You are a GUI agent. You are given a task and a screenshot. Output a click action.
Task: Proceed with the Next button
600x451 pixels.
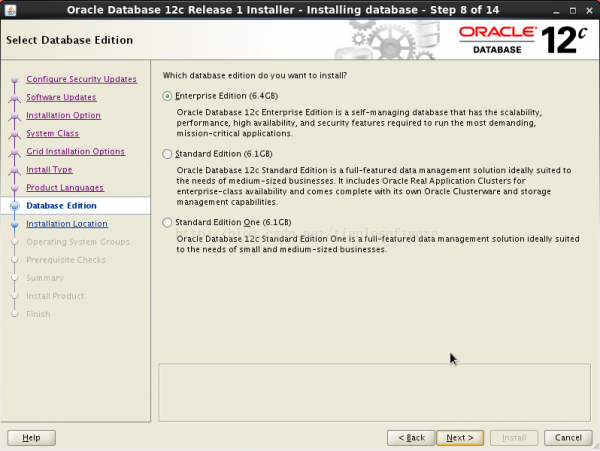tap(460, 438)
